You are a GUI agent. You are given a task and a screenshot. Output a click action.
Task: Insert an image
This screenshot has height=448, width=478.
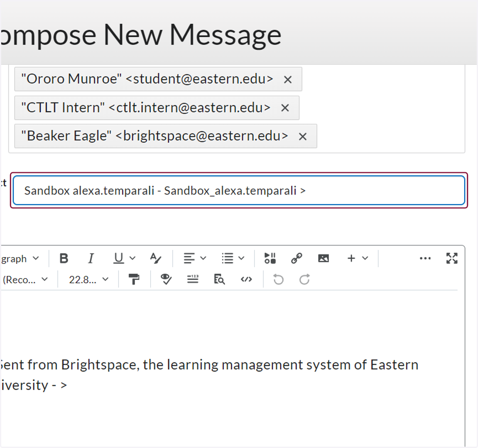(323, 259)
